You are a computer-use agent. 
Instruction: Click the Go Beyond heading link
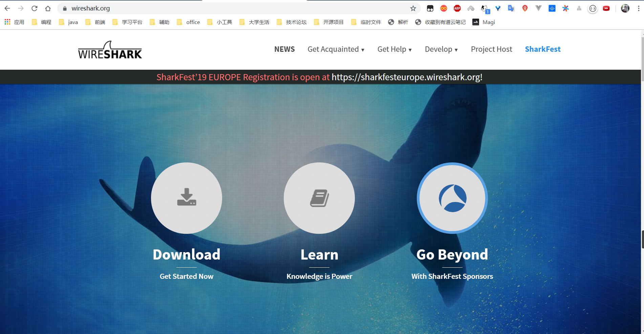[452, 255]
